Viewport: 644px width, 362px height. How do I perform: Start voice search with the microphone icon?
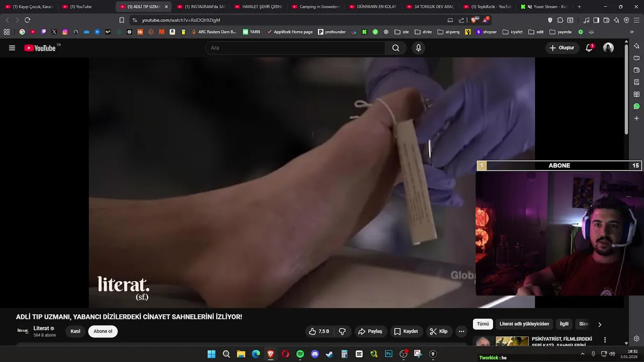coord(418,48)
